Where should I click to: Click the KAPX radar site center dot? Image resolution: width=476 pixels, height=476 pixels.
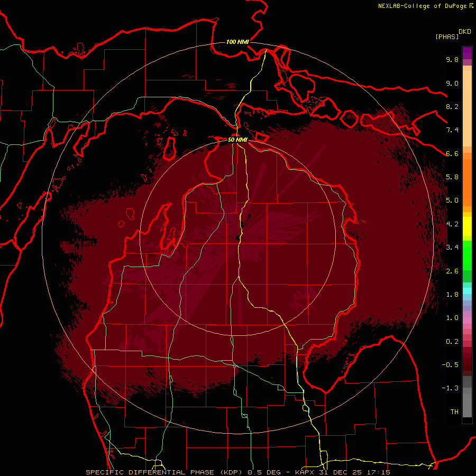tap(237, 238)
